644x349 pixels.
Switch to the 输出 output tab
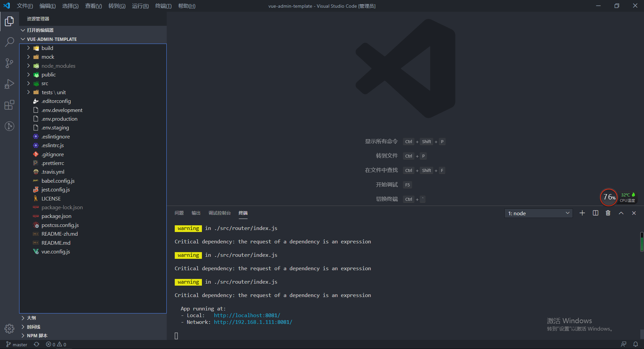coord(196,213)
